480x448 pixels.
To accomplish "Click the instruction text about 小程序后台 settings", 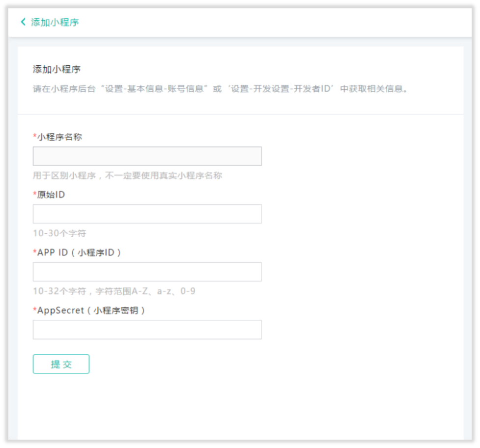I will [x=220, y=90].
